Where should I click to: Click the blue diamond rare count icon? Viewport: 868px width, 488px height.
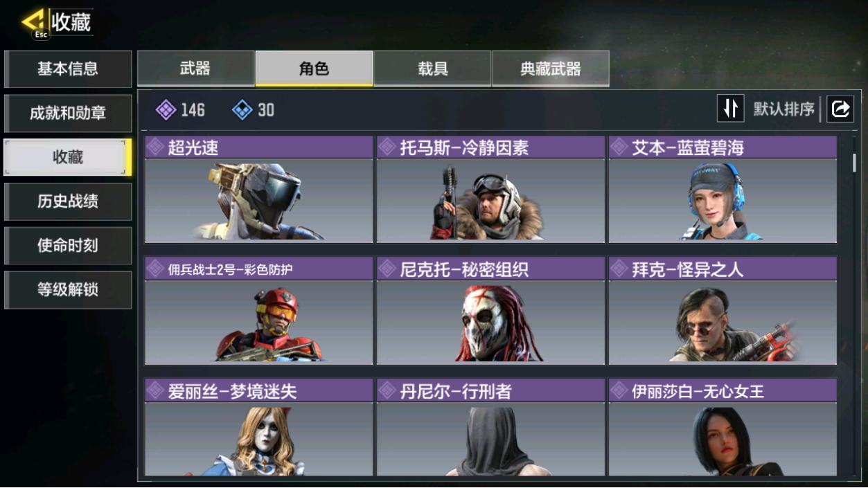(x=242, y=109)
